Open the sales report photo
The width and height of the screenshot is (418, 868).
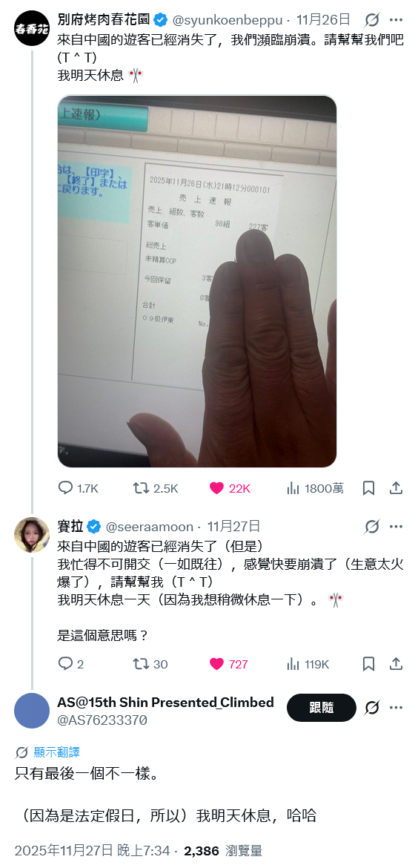tap(197, 281)
